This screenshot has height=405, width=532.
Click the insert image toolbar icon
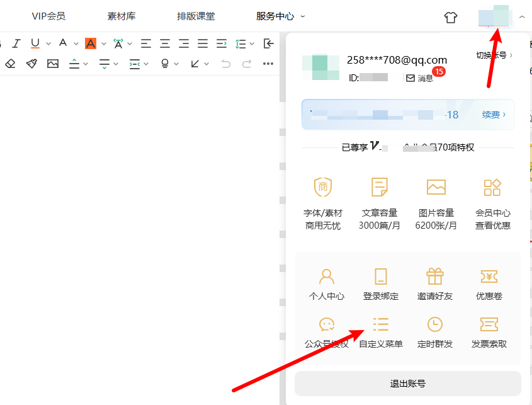52,64
